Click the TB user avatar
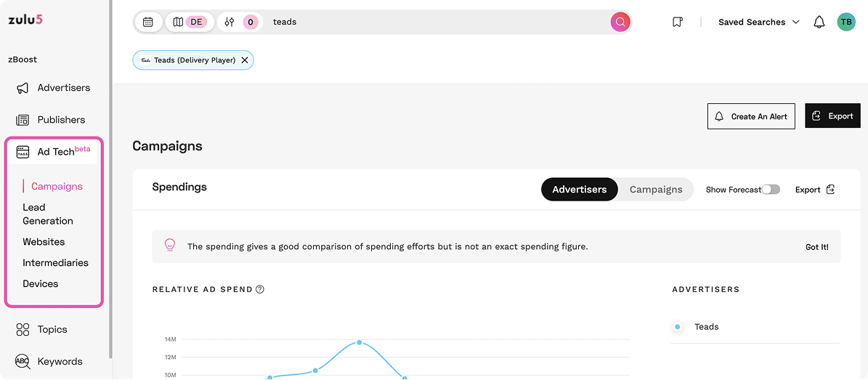This screenshot has height=380, width=868. tap(846, 22)
